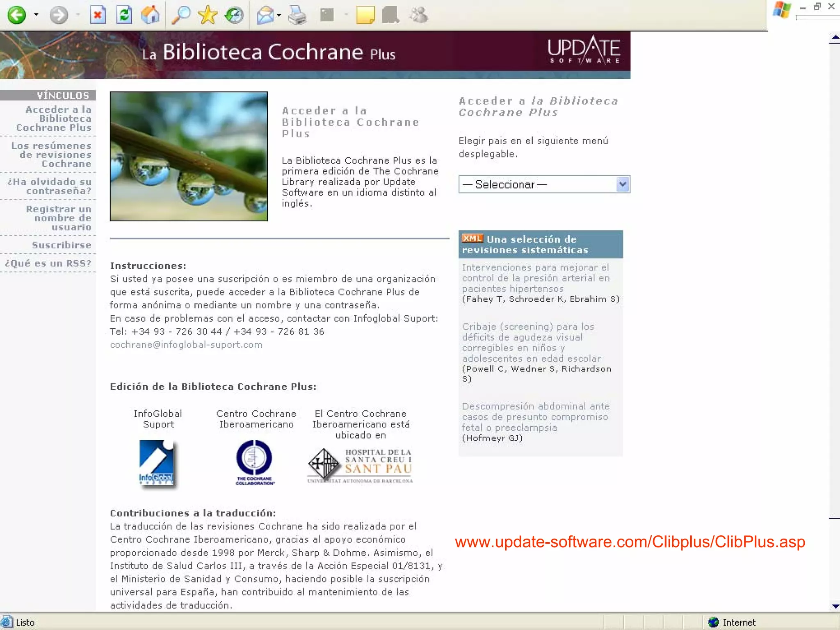The height and width of the screenshot is (630, 840).
Task: Click the Mail envelope icon
Action: pos(265,15)
